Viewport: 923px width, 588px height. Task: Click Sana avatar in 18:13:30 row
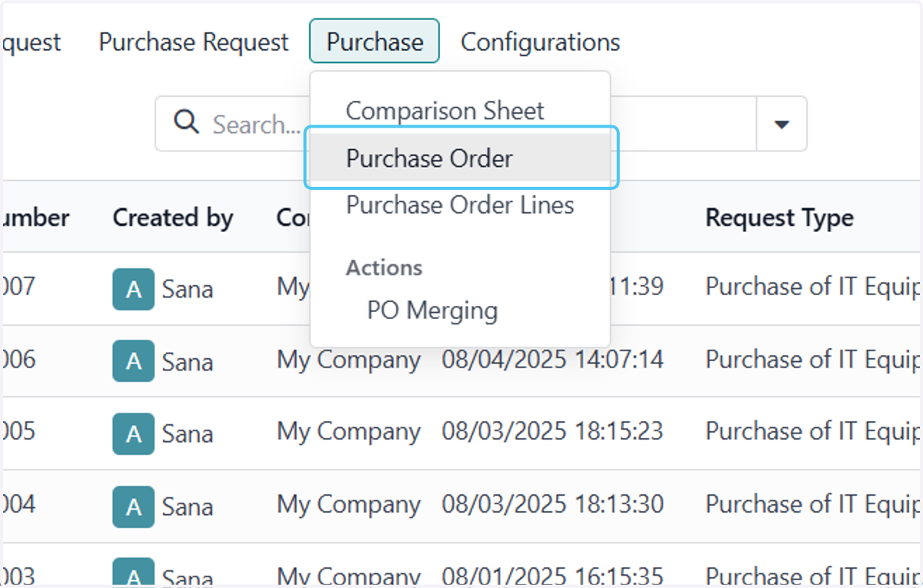133,507
